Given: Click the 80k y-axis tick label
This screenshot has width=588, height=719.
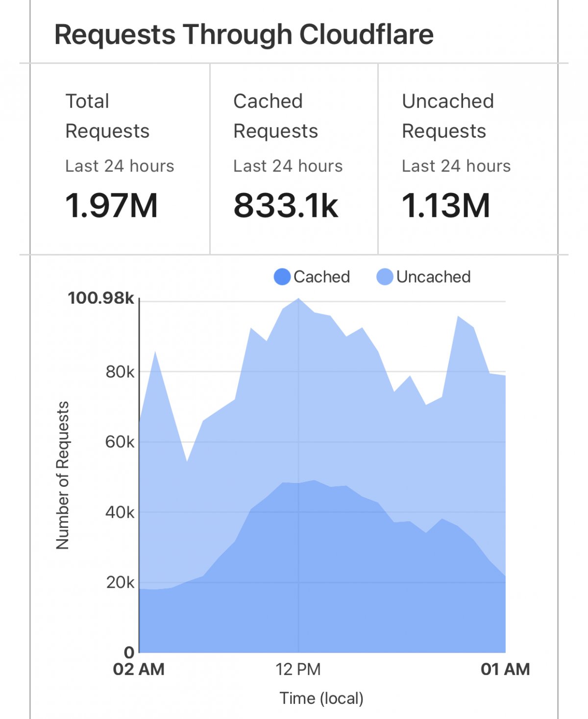Looking at the screenshot, I should pos(120,372).
